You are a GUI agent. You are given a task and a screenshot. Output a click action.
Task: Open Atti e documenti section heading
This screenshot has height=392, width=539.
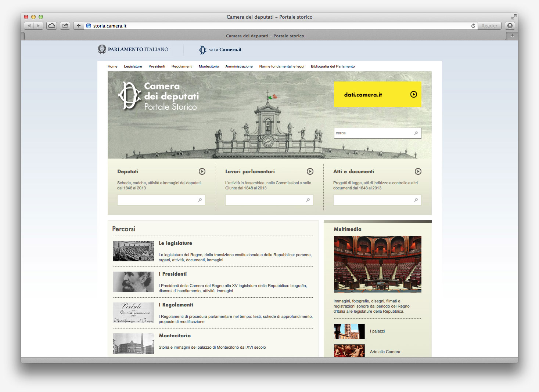coord(354,171)
